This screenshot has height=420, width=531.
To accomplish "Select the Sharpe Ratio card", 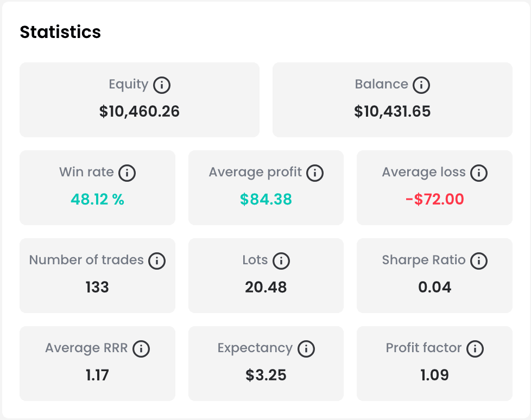I will (x=434, y=276).
